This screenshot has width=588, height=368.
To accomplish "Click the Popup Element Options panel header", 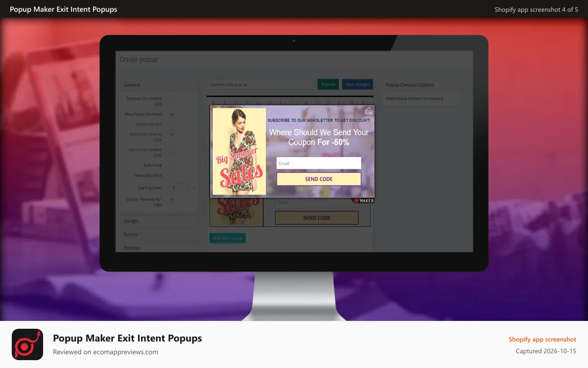I will (x=421, y=85).
